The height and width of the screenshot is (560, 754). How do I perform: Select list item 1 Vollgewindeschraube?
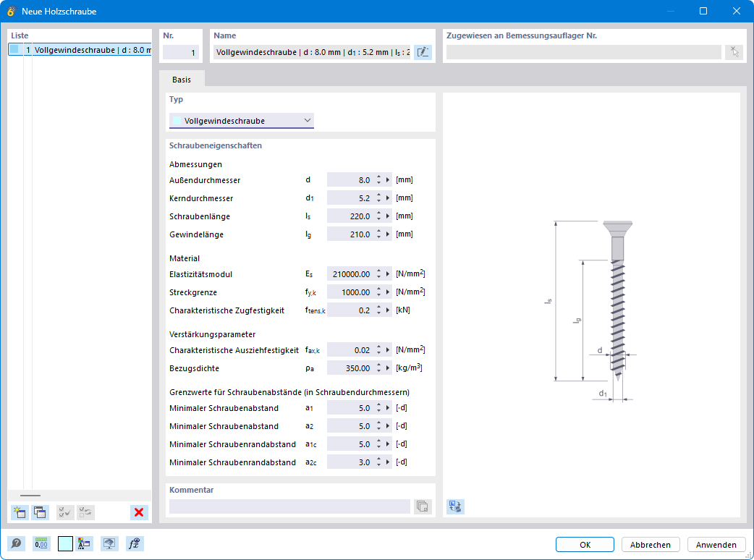(80, 49)
